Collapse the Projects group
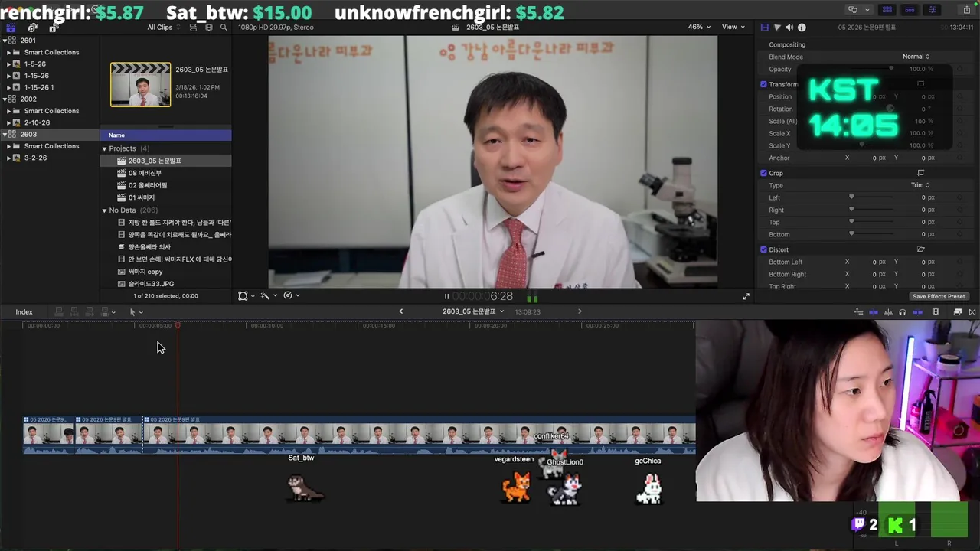The image size is (980, 551). (x=104, y=148)
